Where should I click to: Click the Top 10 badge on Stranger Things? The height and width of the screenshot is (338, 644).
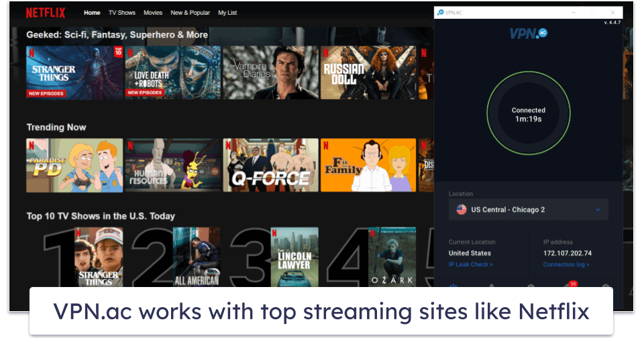pos(118,52)
